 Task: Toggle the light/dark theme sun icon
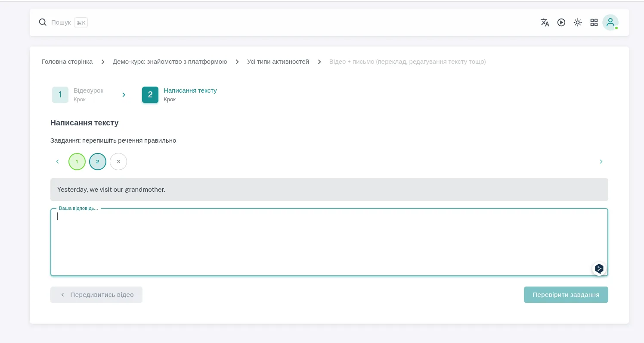click(578, 22)
